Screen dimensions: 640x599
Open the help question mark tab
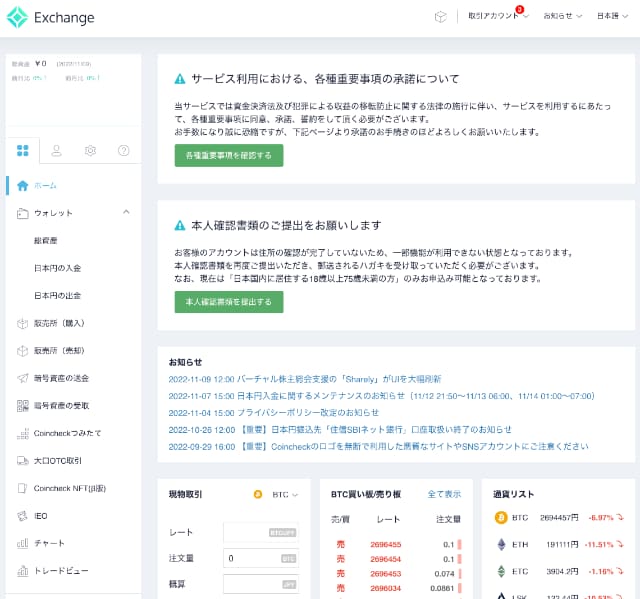124,151
